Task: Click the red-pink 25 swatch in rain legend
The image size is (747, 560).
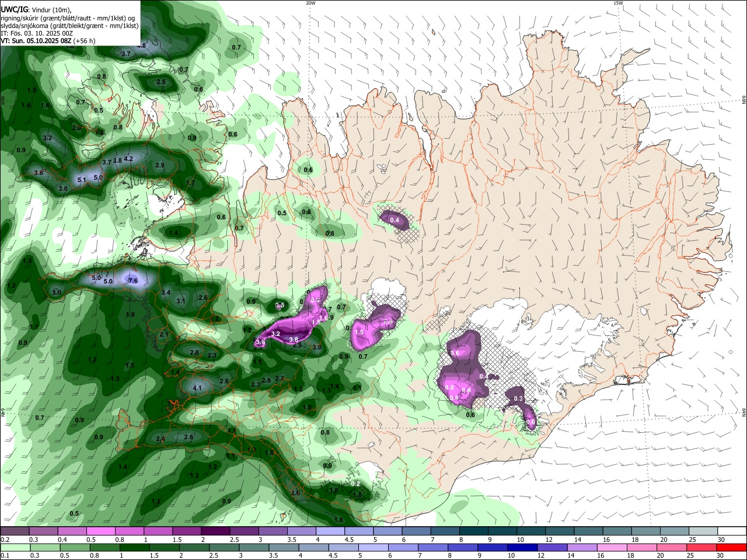Action: click(x=702, y=547)
